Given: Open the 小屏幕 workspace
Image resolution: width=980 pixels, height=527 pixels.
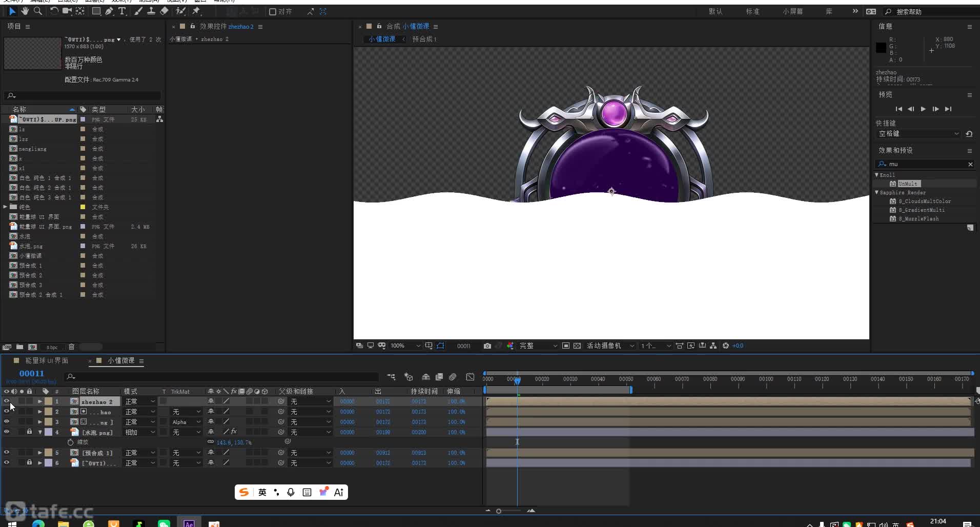Looking at the screenshot, I should pyautogui.click(x=792, y=12).
